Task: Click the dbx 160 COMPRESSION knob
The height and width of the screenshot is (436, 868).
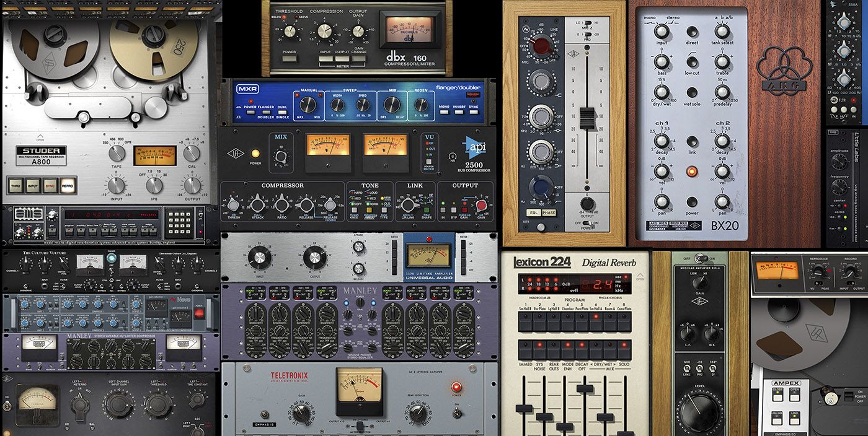Action: [324, 30]
